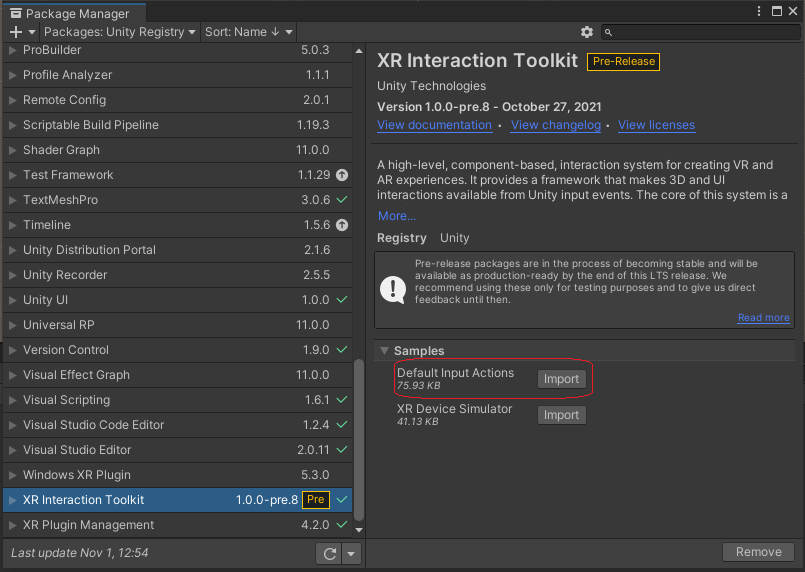Open the Packages: Unity Registry dropdown
This screenshot has width=805, height=572.
coord(119,32)
